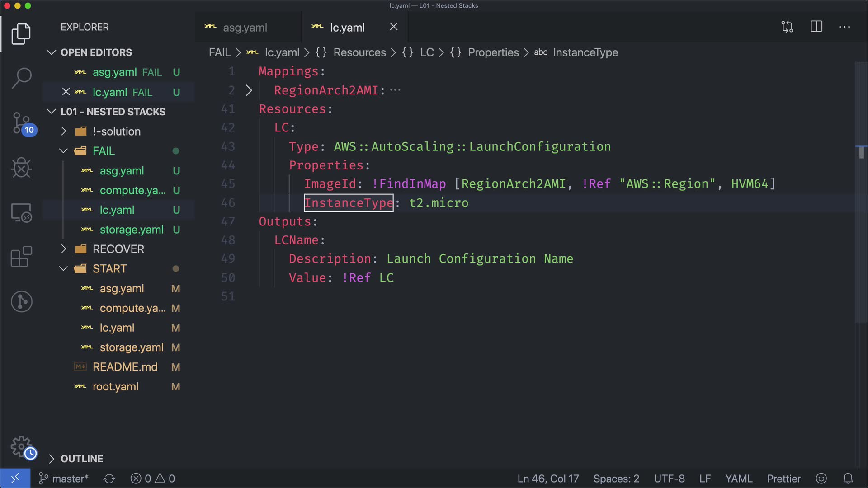This screenshot has height=488, width=868.
Task: Change the YAML language mode
Action: coord(738,479)
